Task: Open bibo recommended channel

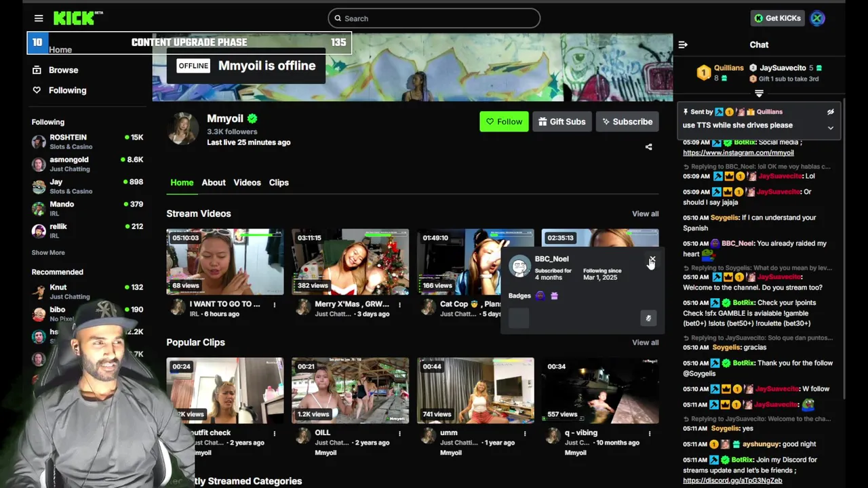Action: (87, 313)
